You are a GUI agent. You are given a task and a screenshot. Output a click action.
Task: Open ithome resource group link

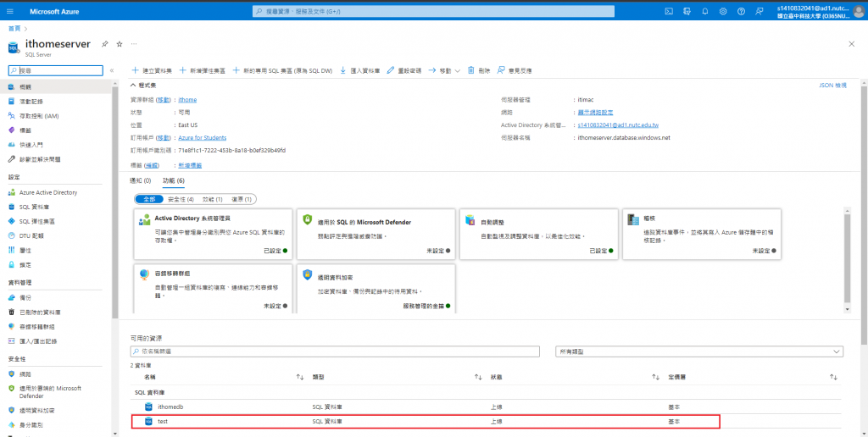[x=187, y=100]
